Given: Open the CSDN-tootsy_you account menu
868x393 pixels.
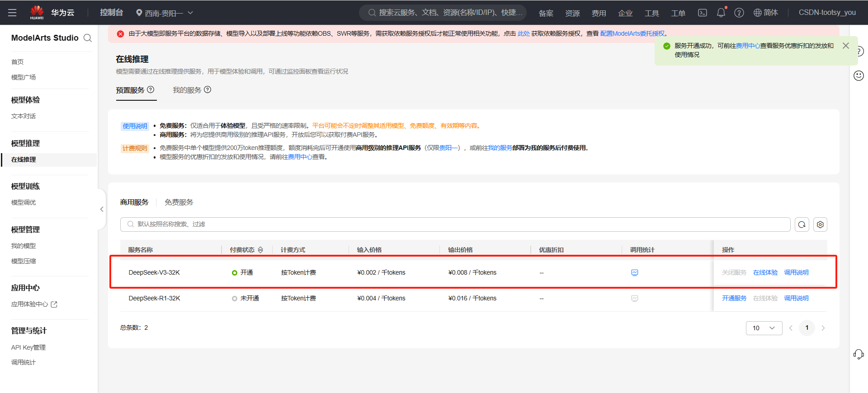Looking at the screenshot, I should click(827, 13).
